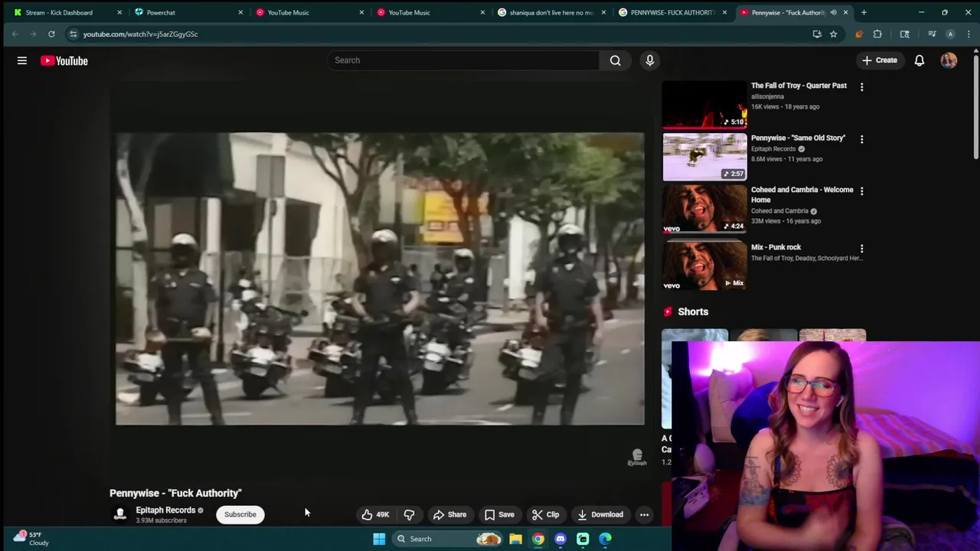Mute the tab via speaker icon
This screenshot has height=551, width=980.
point(833,12)
